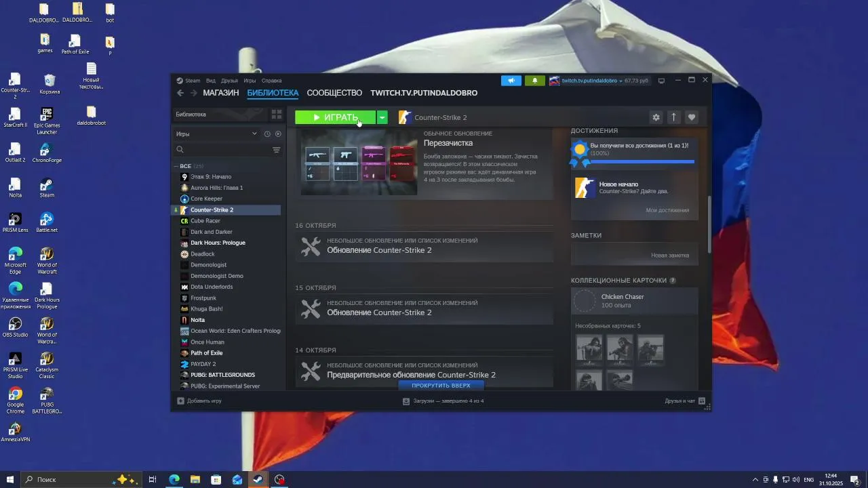The height and width of the screenshot is (488, 868).
Task: Open TWITCH.TV.PUTINDALDOBRO profile tab
Action: pos(424,93)
